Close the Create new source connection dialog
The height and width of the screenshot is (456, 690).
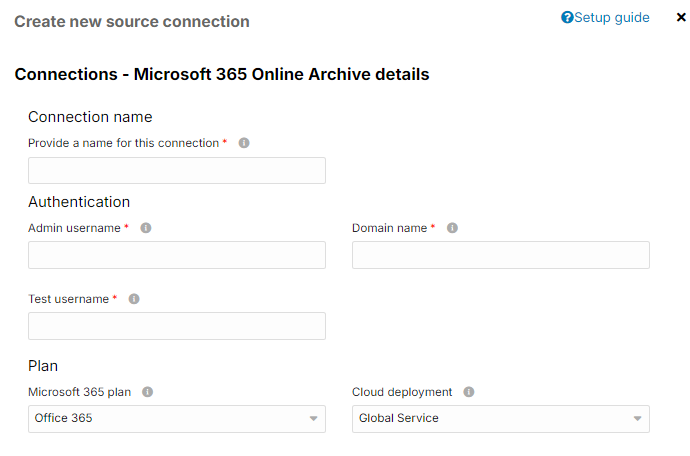pyautogui.click(x=681, y=18)
